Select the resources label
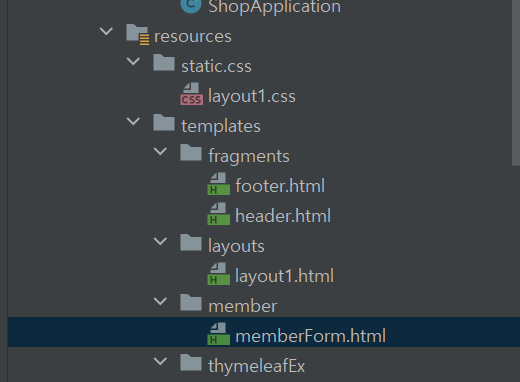The height and width of the screenshot is (382, 520). (x=193, y=36)
